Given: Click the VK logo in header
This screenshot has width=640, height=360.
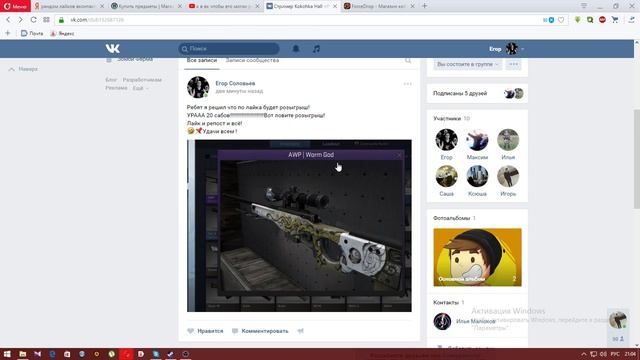Looking at the screenshot, I should coord(112,49).
